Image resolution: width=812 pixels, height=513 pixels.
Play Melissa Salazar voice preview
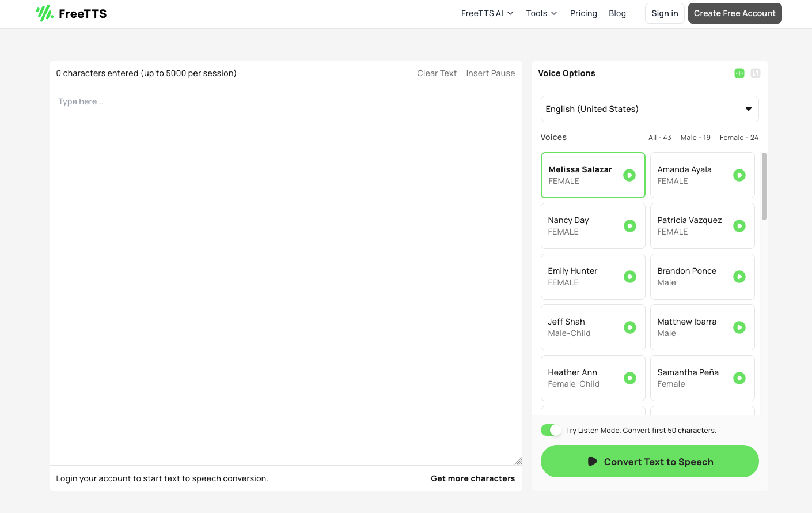point(629,175)
